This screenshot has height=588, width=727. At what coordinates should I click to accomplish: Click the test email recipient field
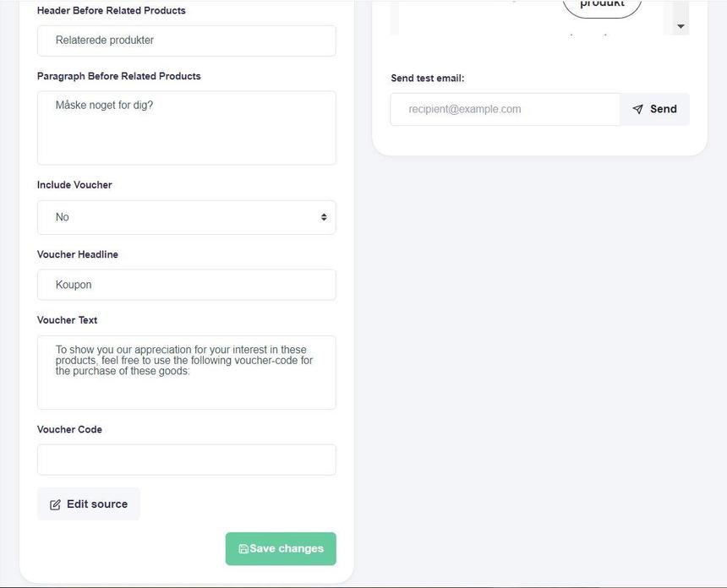pyautogui.click(x=505, y=109)
